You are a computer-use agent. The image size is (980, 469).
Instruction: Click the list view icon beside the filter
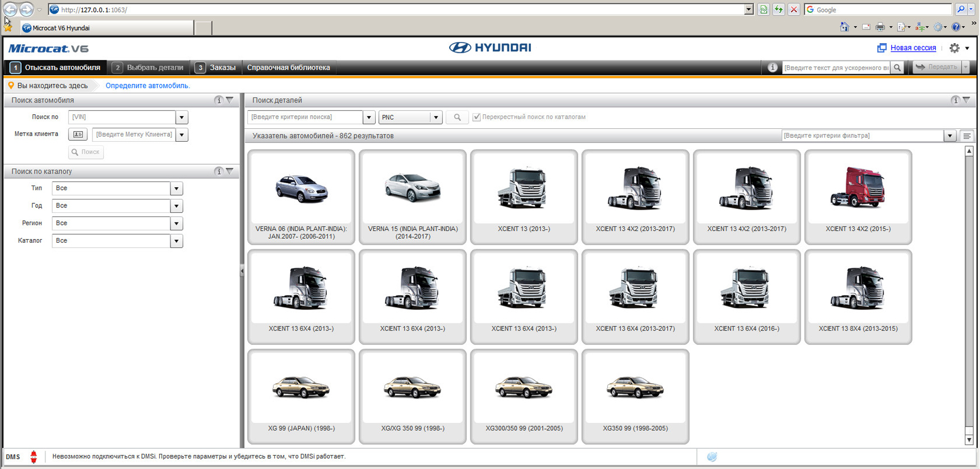point(967,136)
